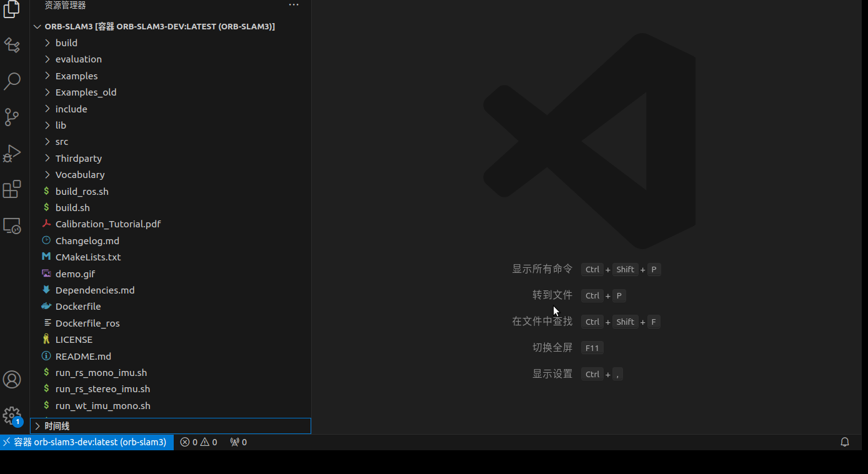Open the Search view magnifier icon
868x474 pixels.
[x=12, y=81]
